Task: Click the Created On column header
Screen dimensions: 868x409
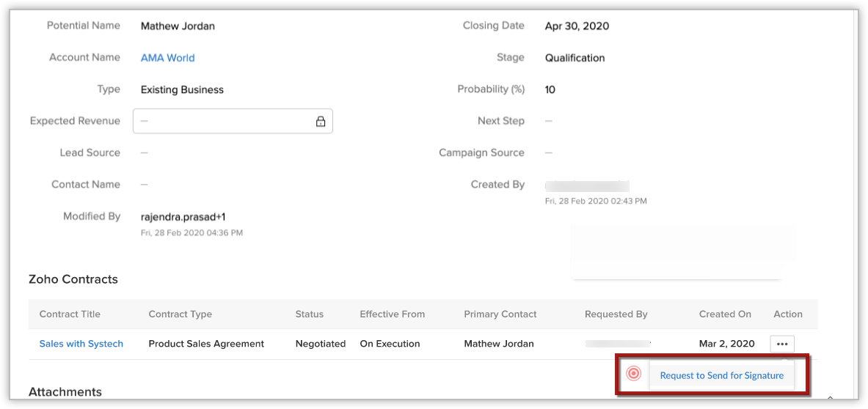Action: coord(725,314)
